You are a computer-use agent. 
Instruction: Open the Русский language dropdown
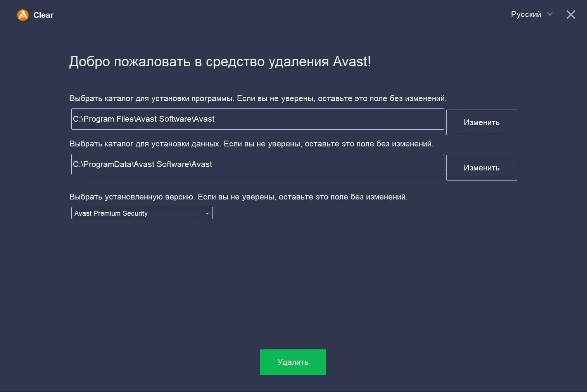coord(532,14)
